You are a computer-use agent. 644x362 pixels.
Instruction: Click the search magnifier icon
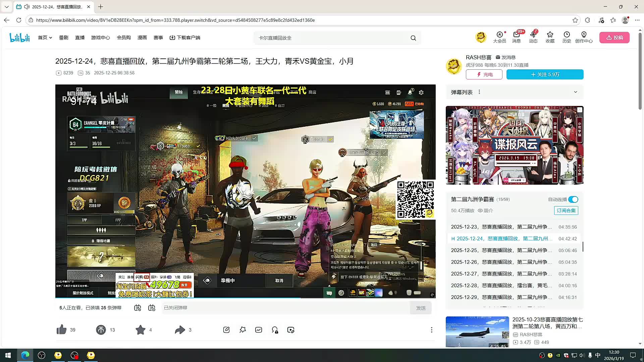[x=413, y=38]
